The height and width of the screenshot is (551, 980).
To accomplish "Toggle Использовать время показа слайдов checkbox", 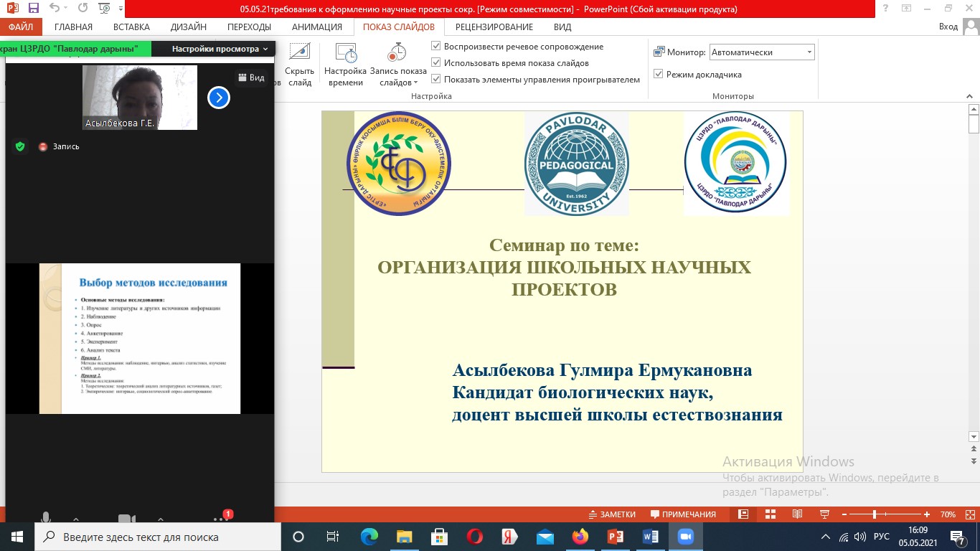I will [435, 62].
